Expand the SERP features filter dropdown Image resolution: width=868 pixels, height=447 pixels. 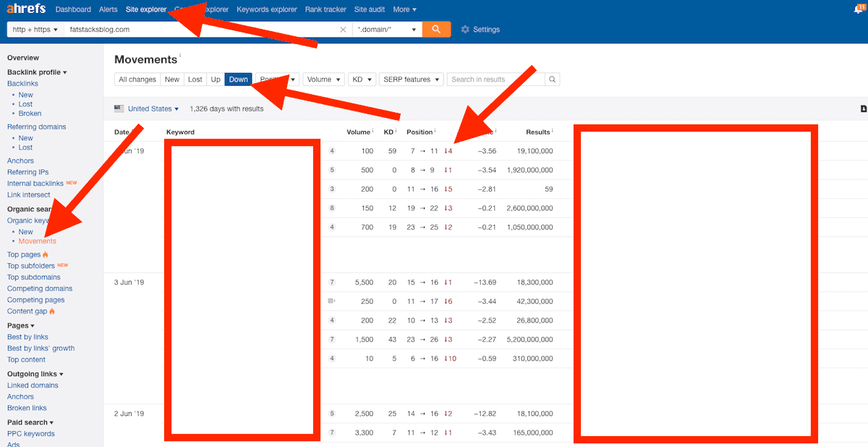point(411,80)
